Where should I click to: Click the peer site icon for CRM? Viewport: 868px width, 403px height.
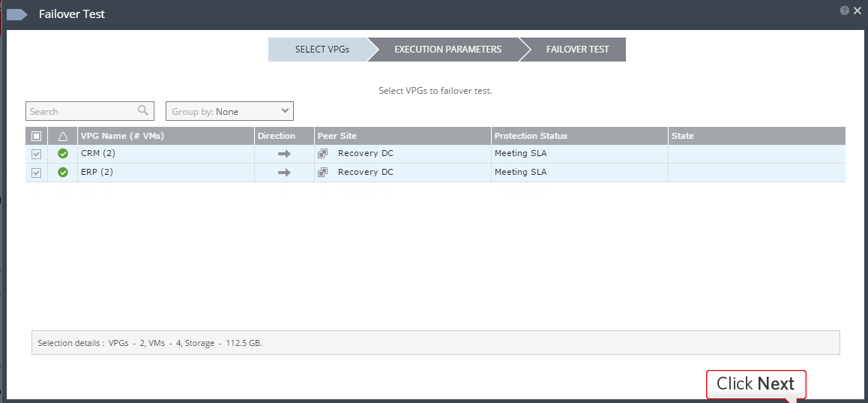pyautogui.click(x=323, y=154)
